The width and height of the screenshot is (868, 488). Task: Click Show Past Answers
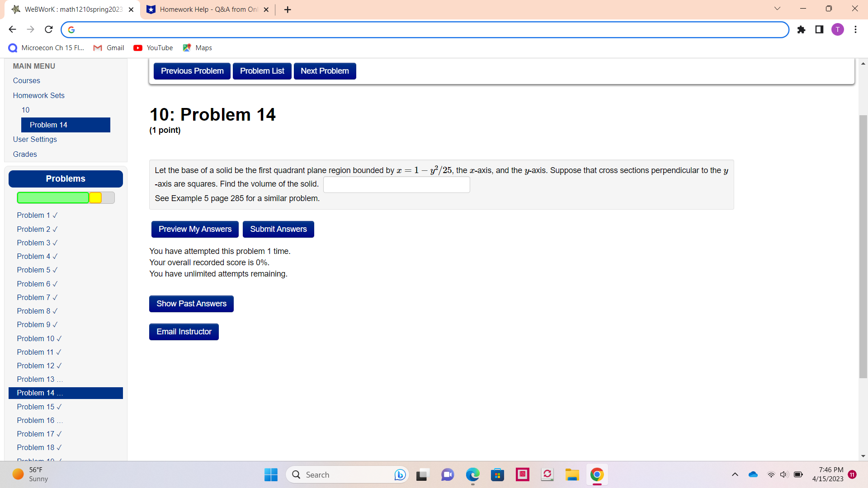point(191,304)
